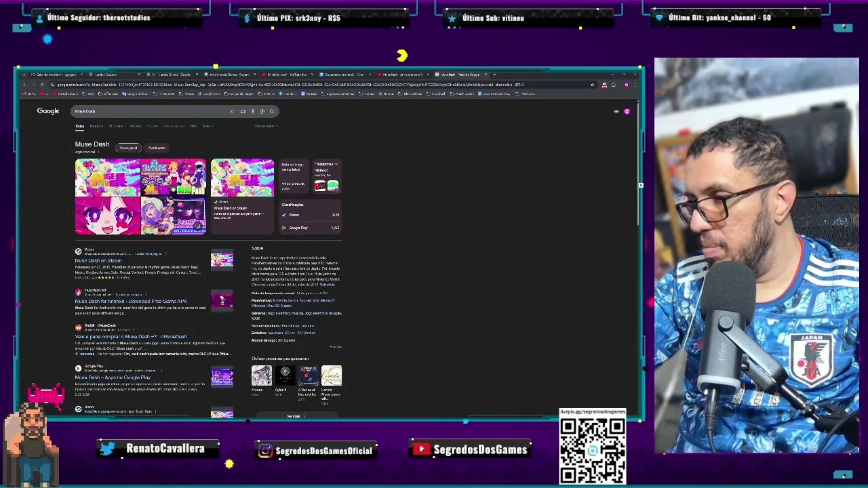The width and height of the screenshot is (868, 488).
Task: Open the red PDF extension icon
Action: click(x=605, y=85)
